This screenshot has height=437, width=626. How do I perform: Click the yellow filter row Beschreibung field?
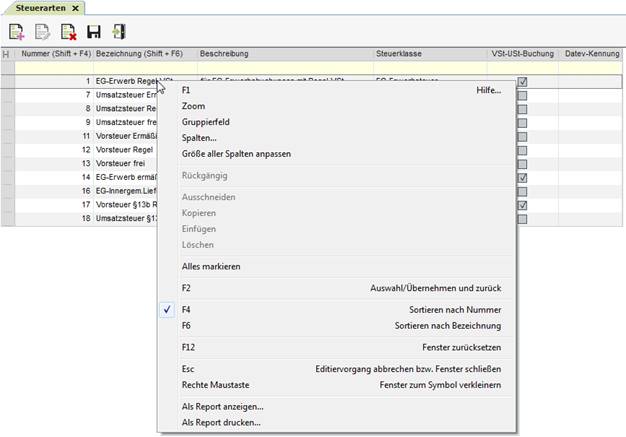[x=285, y=67]
